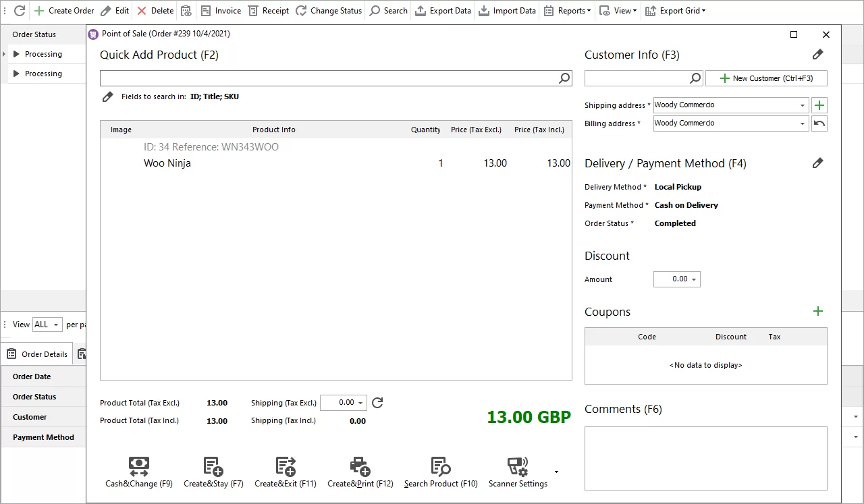Screen dimensions: 864x504
Task: Click New Customer (Ctrl+F3) button
Action: click(x=766, y=78)
